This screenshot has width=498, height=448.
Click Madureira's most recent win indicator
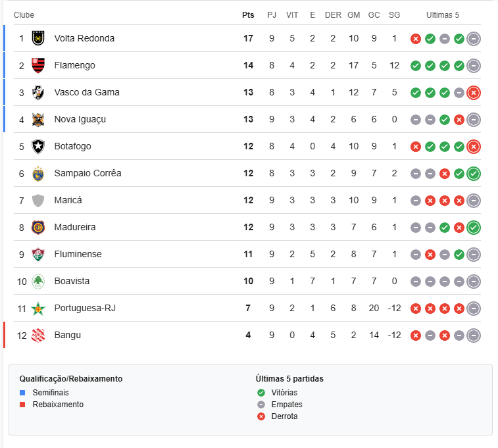tap(473, 228)
